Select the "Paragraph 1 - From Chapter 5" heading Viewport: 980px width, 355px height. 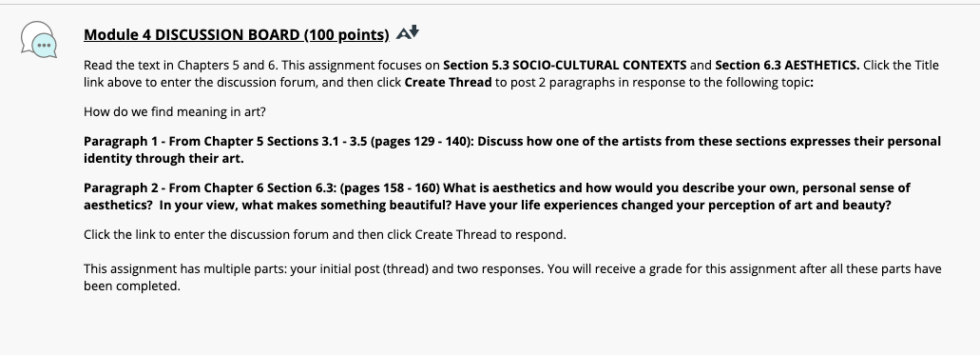pyautogui.click(x=174, y=142)
